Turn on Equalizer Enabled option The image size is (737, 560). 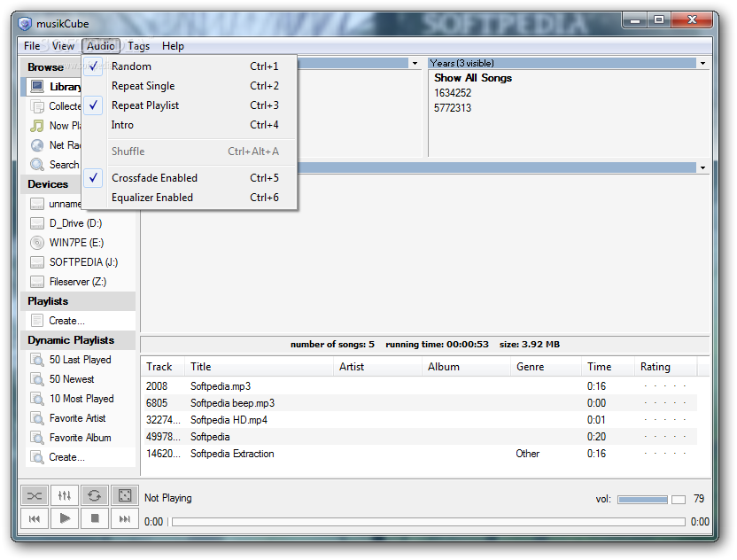[190, 198]
